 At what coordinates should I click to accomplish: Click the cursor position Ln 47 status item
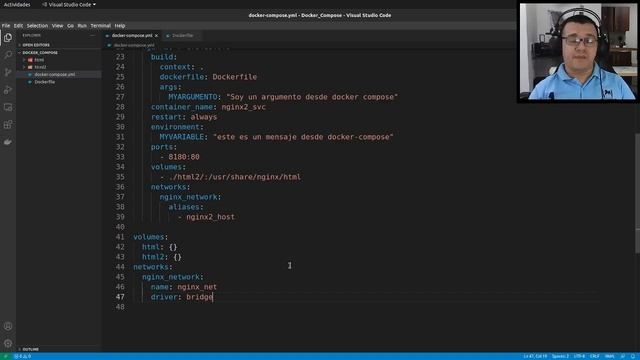[x=535, y=356]
